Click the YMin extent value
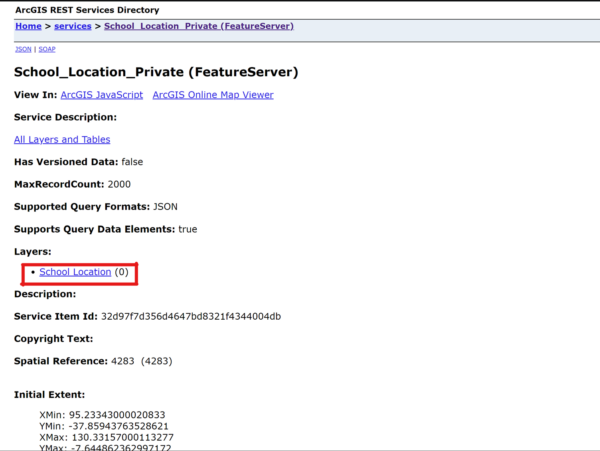Viewport: 600px width, 451px height. tap(120, 425)
